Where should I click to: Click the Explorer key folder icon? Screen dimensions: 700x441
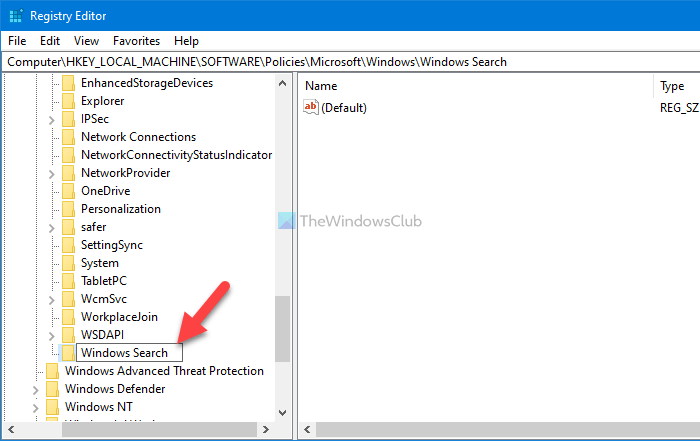tap(68, 101)
